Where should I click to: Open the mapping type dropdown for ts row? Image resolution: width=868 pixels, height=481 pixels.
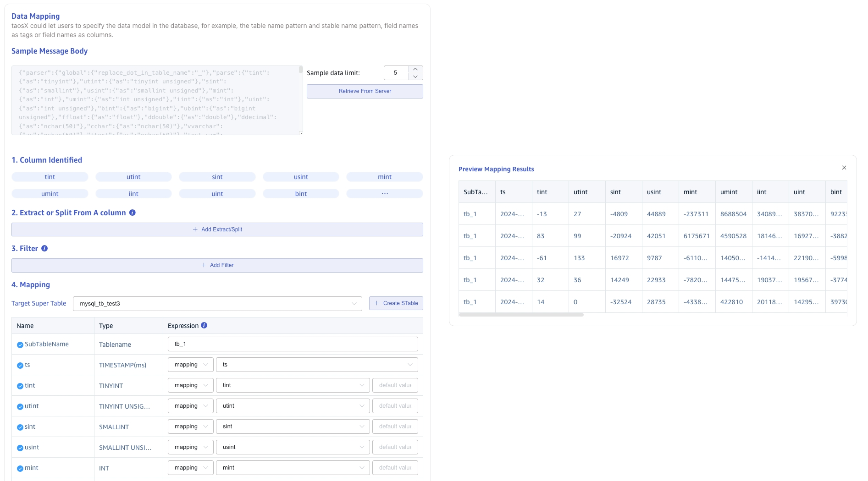pyautogui.click(x=190, y=365)
